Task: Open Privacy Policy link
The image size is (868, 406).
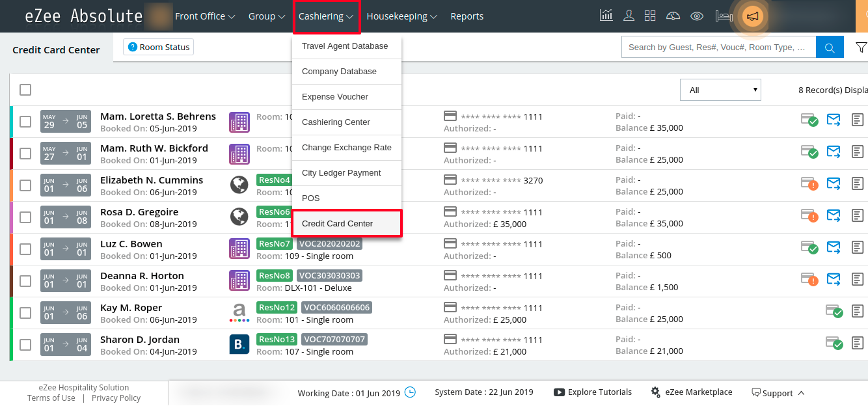Action: [x=116, y=398]
